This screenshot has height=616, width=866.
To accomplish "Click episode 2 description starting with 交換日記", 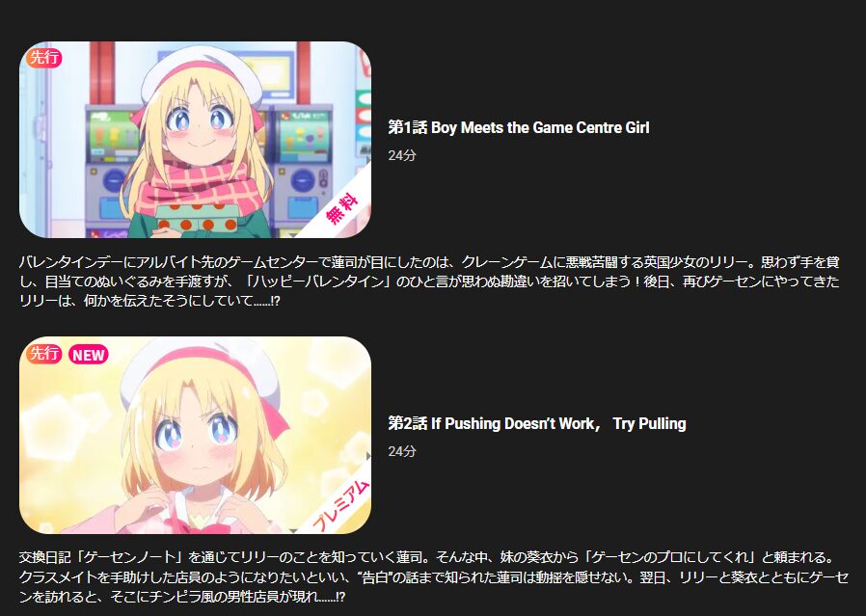I will coord(434,576).
